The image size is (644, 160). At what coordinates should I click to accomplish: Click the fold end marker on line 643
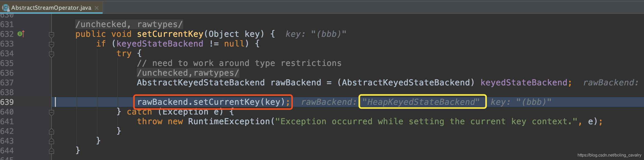tap(52, 141)
